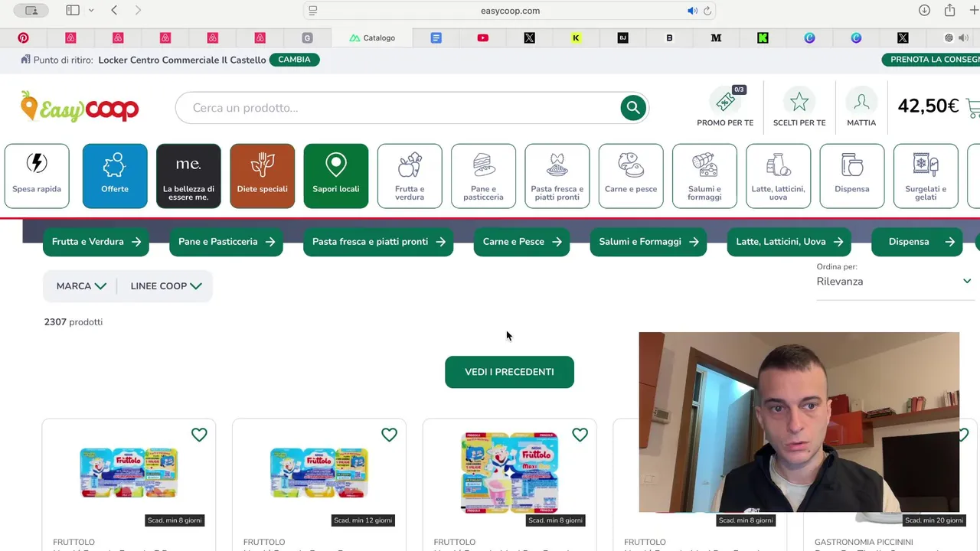Image resolution: width=980 pixels, height=551 pixels.
Task: Open the Carne e pesce icon tile
Action: tap(631, 176)
